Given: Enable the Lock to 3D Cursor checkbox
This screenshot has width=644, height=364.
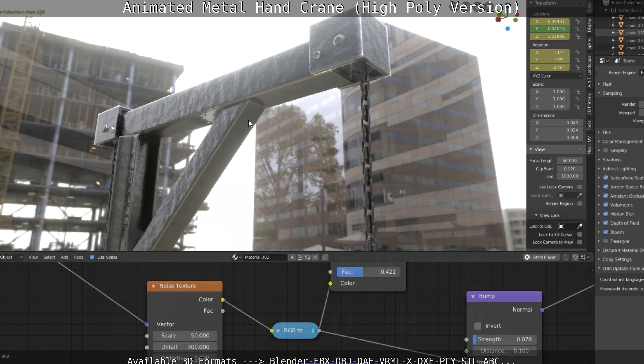Looking at the screenshot, I should tap(580, 234).
